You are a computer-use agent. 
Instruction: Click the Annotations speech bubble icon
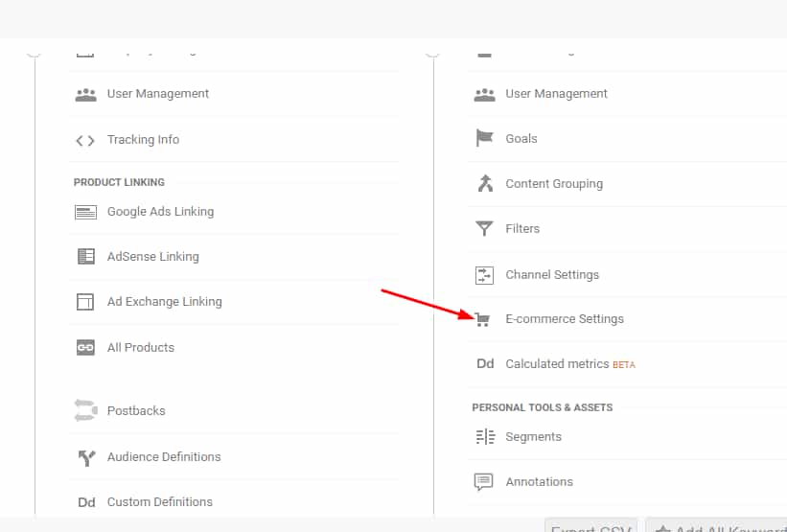[x=484, y=482]
